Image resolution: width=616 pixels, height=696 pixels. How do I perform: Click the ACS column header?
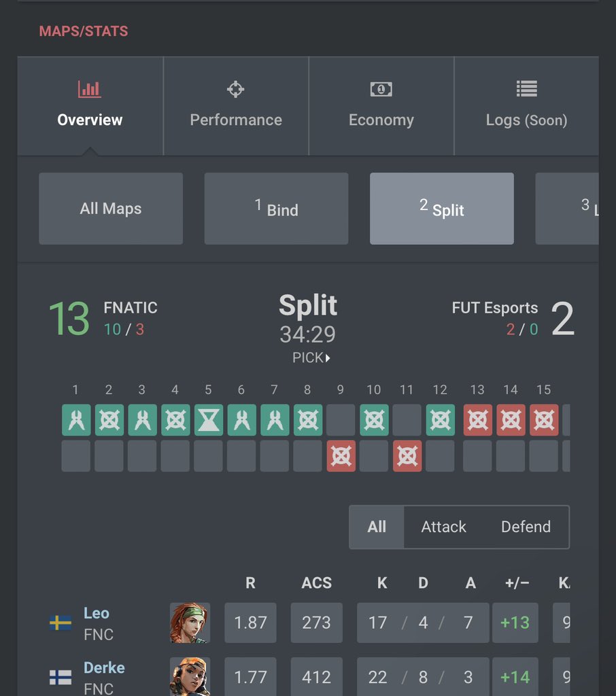tap(317, 582)
